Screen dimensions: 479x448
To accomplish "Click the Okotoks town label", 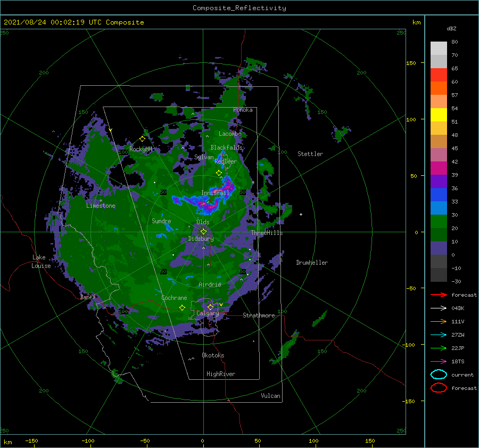I will 213,355.
